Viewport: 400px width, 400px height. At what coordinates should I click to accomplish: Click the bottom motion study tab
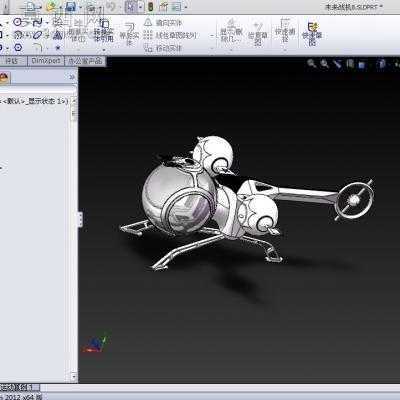pyautogui.click(x=19, y=387)
